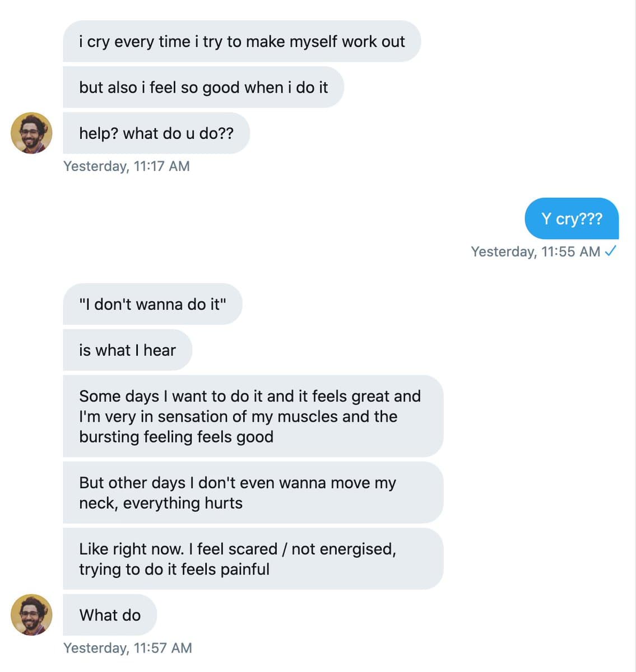Viewport: 636px width, 672px height.
Task: Select the "i cry every time" message bubble
Action: click(x=242, y=41)
